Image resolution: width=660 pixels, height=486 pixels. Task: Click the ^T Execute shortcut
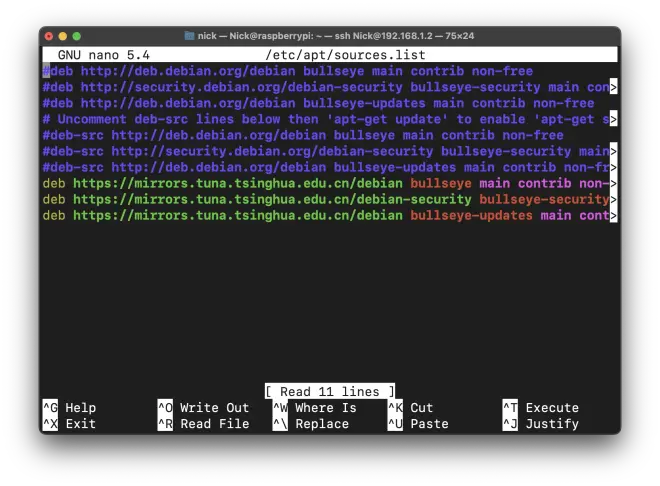click(x=541, y=408)
